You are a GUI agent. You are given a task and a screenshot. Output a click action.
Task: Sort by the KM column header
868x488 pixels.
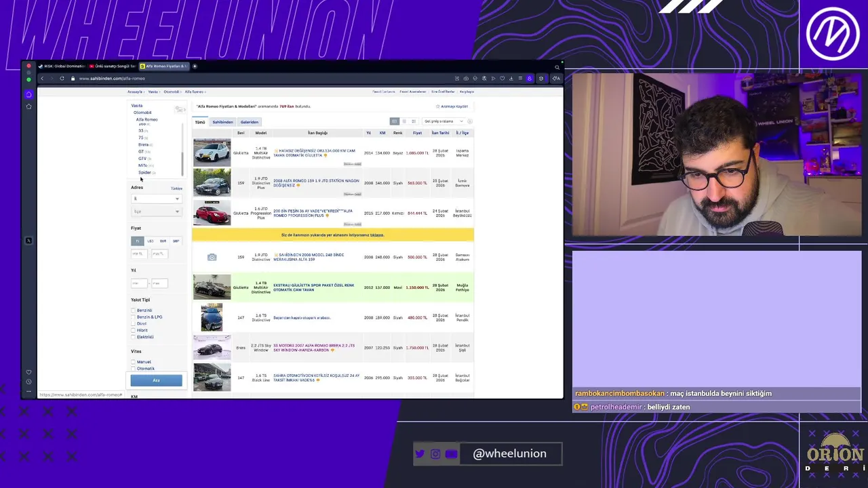click(x=382, y=133)
